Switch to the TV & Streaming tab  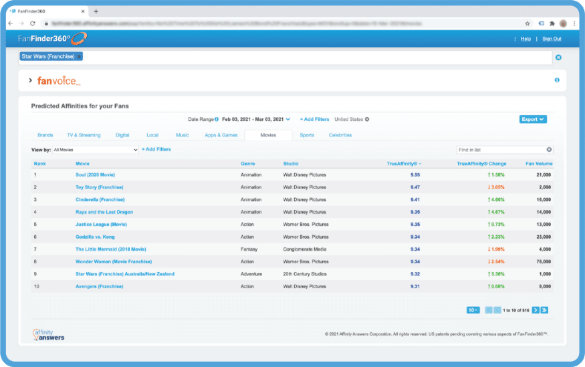84,135
